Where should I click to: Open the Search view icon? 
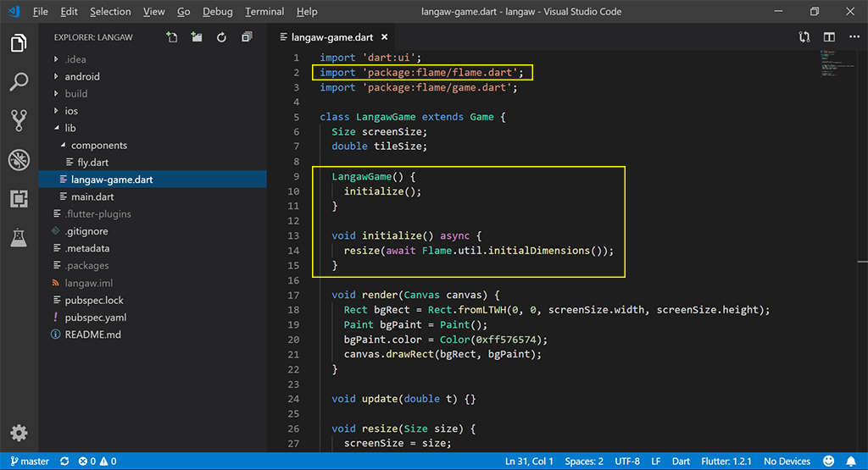(19, 82)
